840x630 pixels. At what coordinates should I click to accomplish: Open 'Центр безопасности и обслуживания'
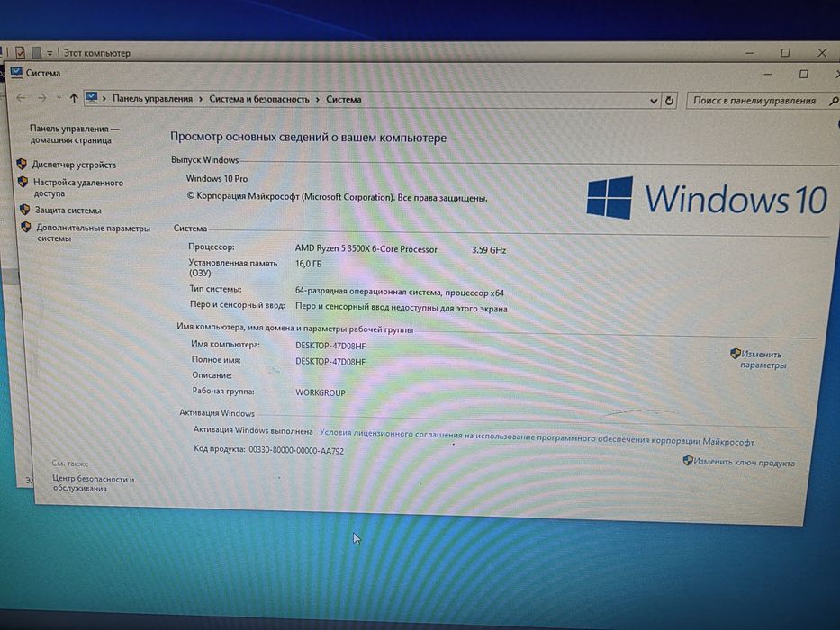click(94, 484)
